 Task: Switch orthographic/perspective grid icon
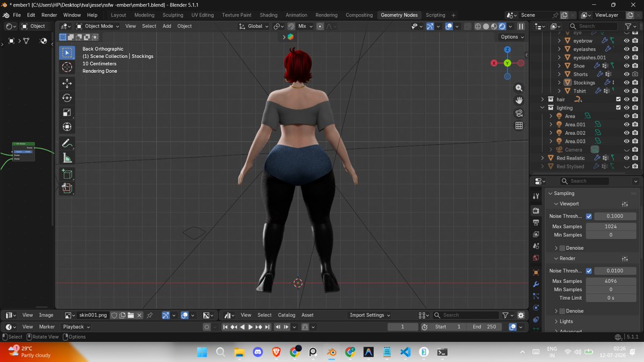[519, 125]
